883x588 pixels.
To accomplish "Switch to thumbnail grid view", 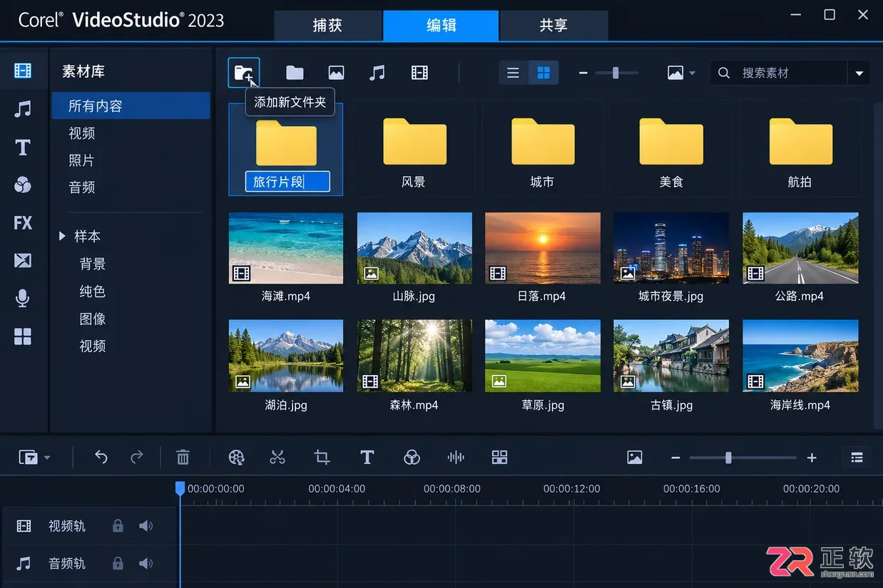I will click(x=543, y=73).
